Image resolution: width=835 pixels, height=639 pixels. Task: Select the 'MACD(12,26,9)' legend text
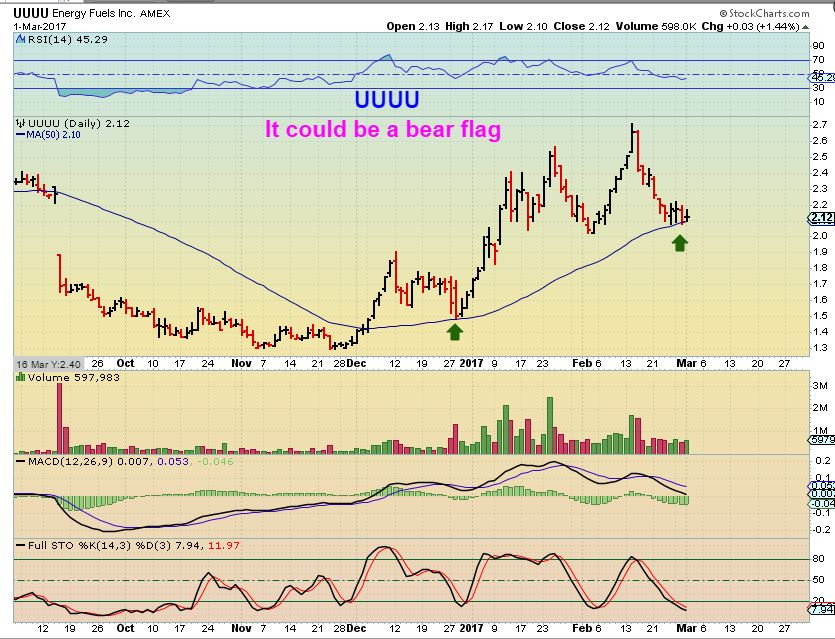click(x=70, y=461)
